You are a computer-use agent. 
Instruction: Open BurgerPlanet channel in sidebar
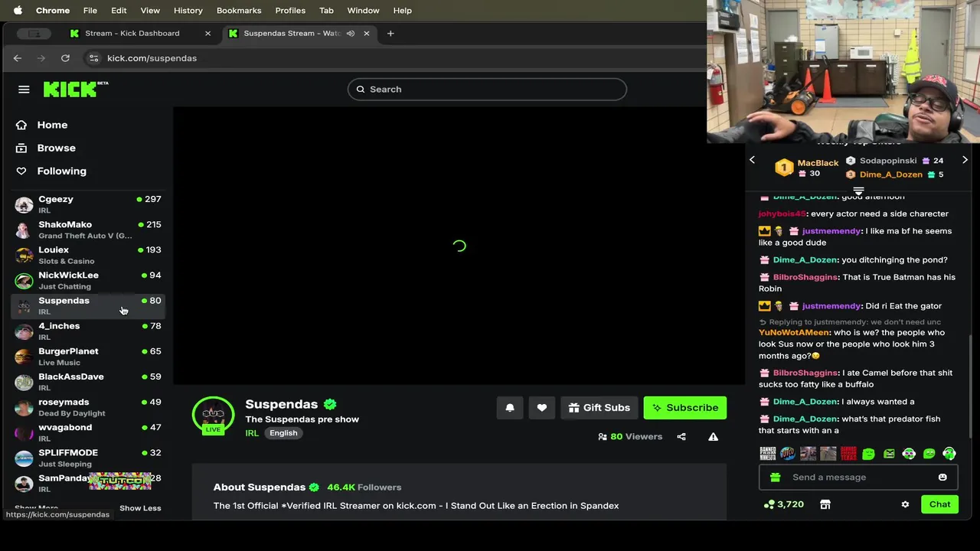pos(88,356)
